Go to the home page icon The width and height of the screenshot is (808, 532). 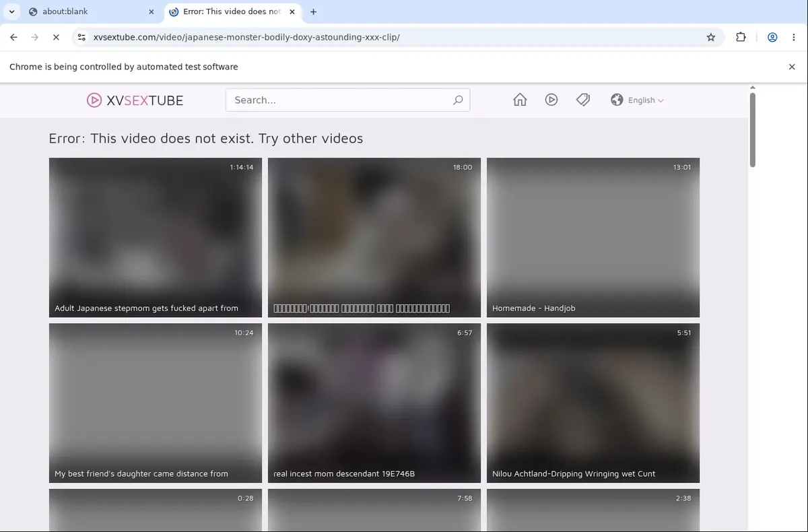click(520, 100)
